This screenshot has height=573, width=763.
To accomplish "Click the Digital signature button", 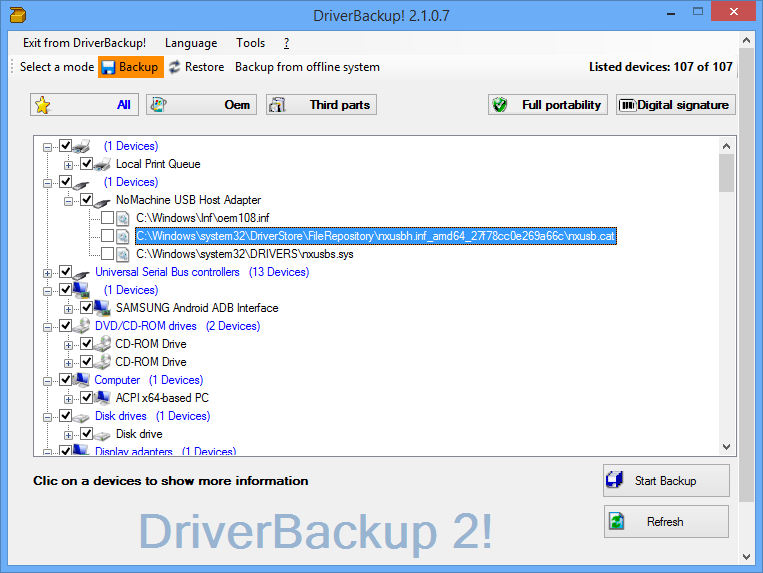I will 675,105.
